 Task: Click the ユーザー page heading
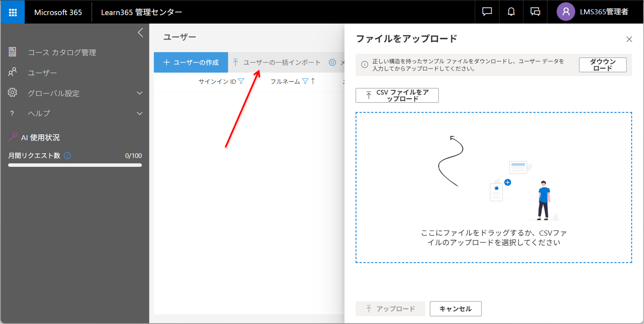click(180, 37)
